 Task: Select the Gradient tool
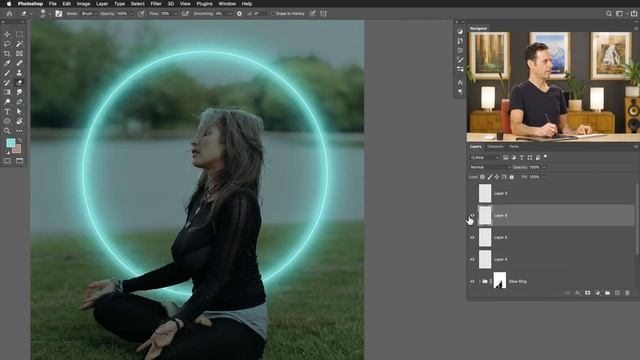pos(7,92)
